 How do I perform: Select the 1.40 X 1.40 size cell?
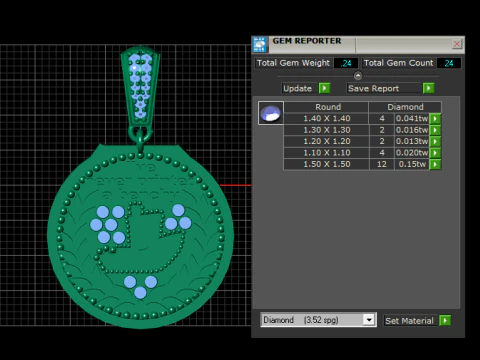click(x=327, y=119)
